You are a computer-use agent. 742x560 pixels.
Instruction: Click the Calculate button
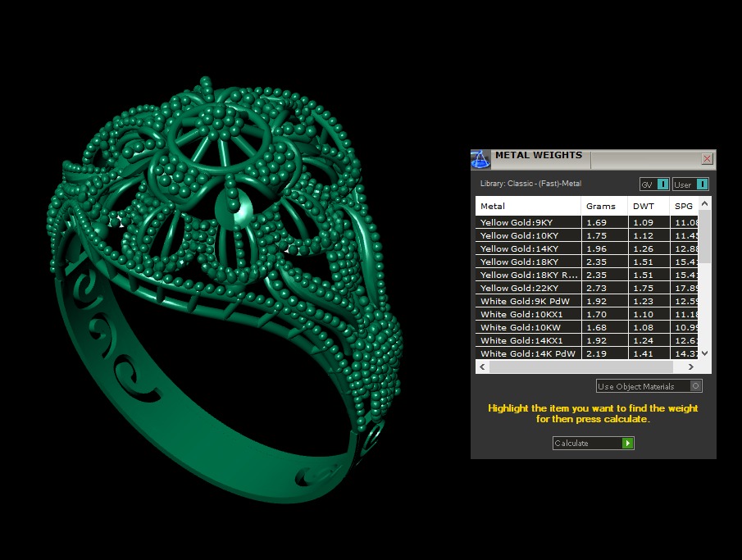click(x=593, y=443)
